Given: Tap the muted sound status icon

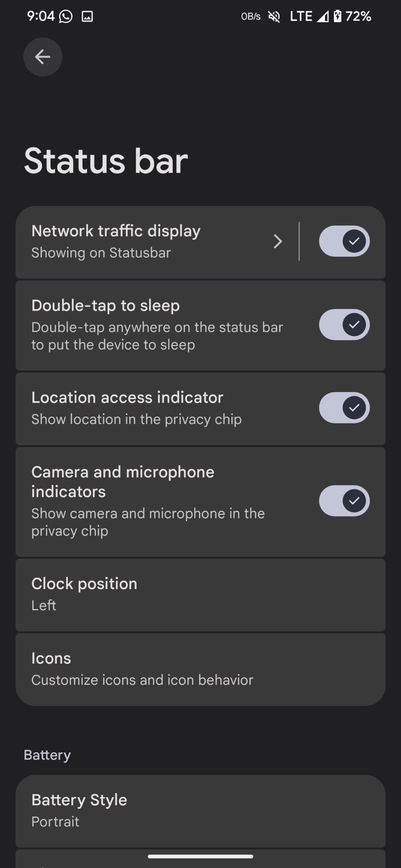Looking at the screenshot, I should [x=275, y=17].
